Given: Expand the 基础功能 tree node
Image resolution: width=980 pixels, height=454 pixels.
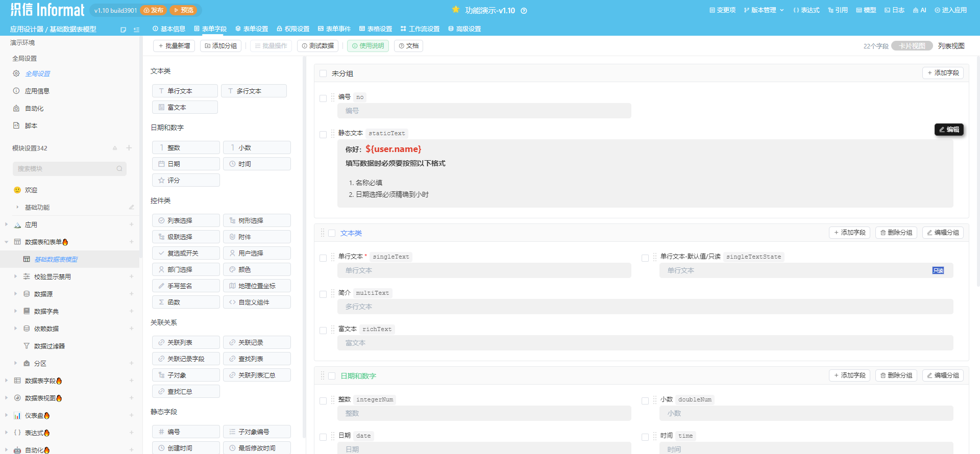Looking at the screenshot, I should click(x=17, y=207).
